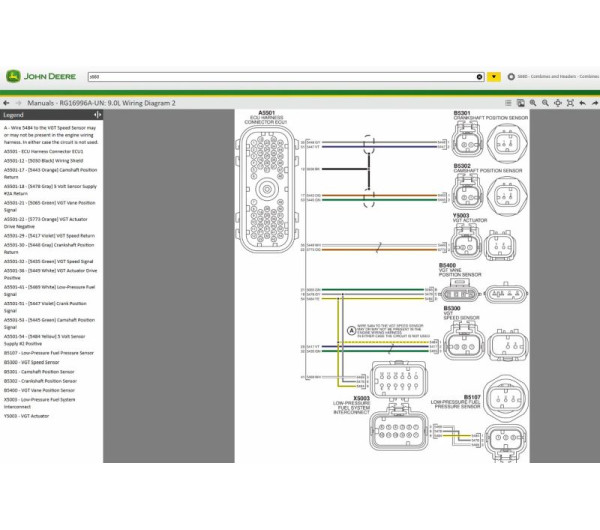Viewport: 600px width, 530px height.
Task: Go forward with the right arrow
Action: coord(18,102)
